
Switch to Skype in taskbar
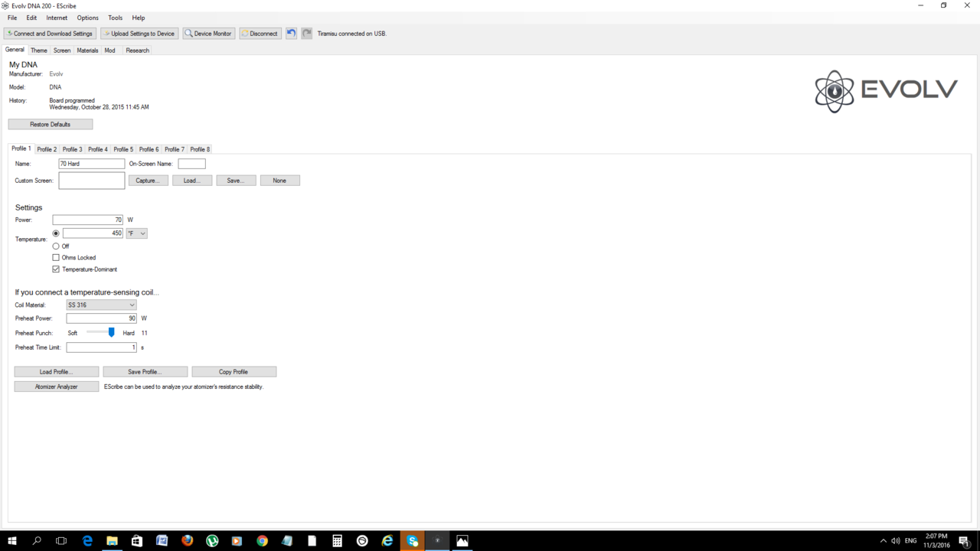tap(413, 541)
